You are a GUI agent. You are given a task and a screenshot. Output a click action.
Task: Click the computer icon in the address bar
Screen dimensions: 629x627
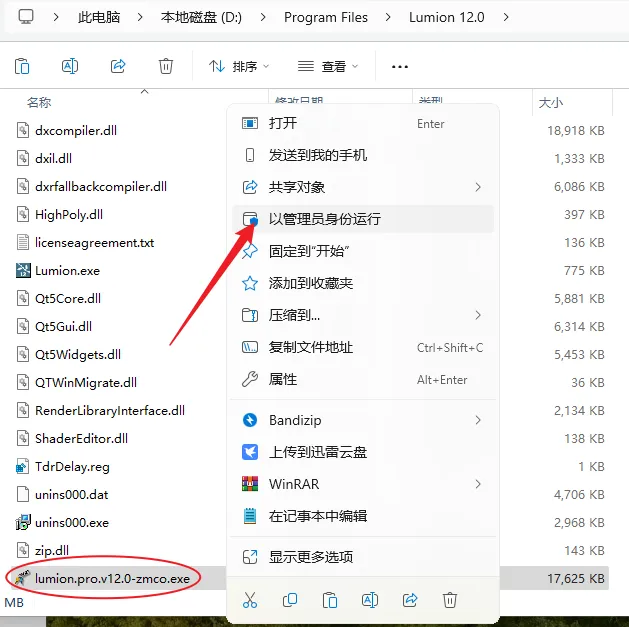coord(26,17)
